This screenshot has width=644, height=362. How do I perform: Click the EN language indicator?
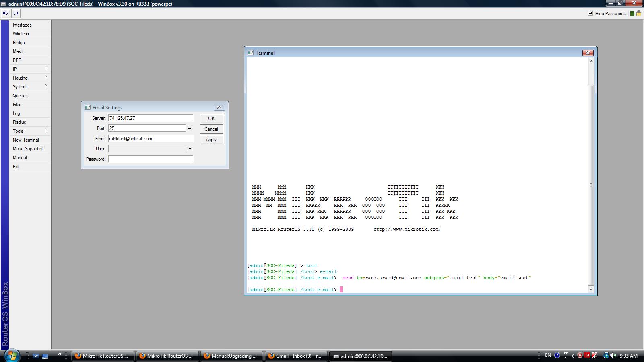click(548, 355)
